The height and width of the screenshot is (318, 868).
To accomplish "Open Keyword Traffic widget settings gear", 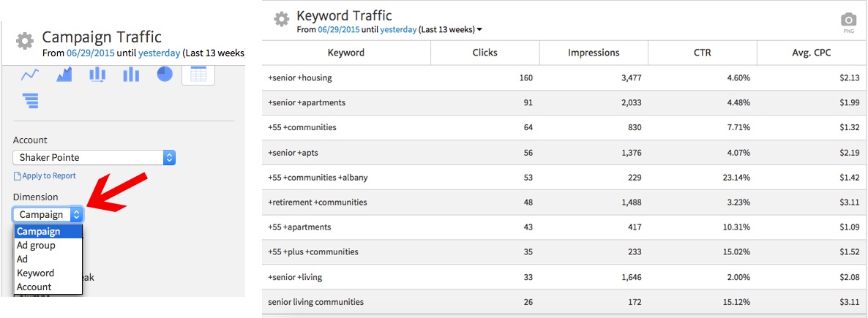I will tap(282, 19).
